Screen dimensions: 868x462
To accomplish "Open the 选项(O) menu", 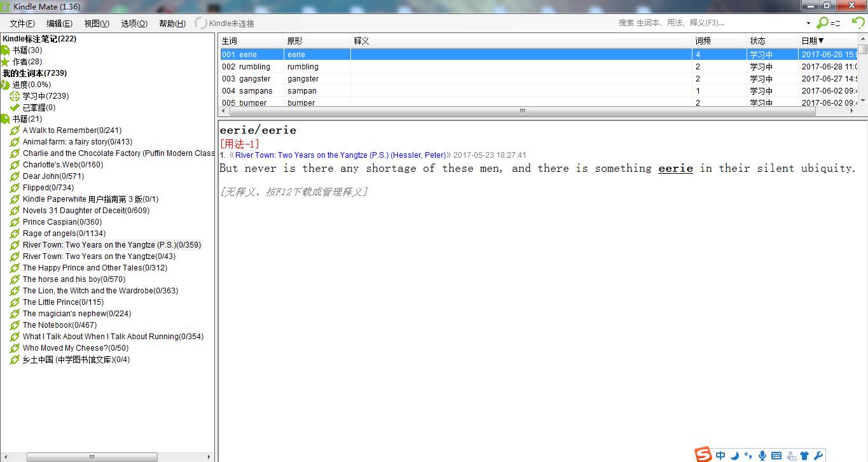I will coord(134,24).
